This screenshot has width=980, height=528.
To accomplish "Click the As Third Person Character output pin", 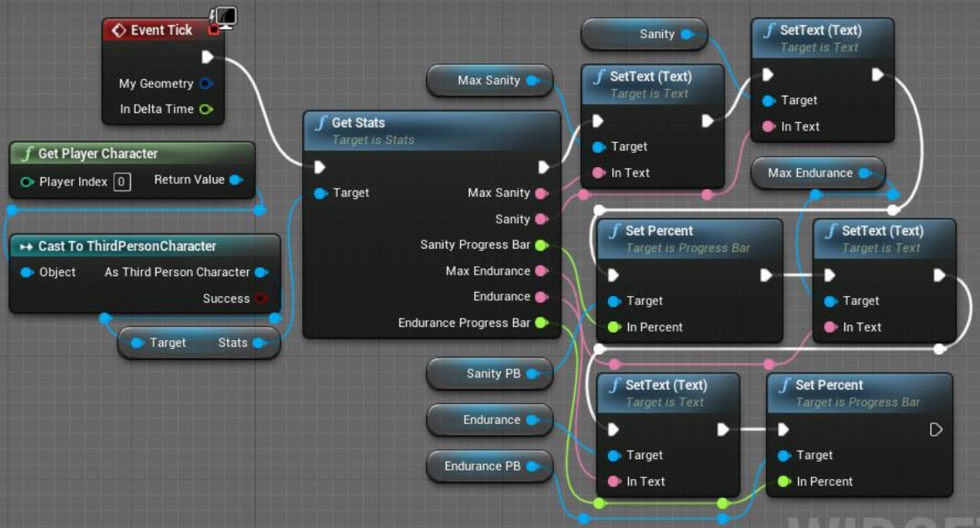I will click(x=261, y=272).
